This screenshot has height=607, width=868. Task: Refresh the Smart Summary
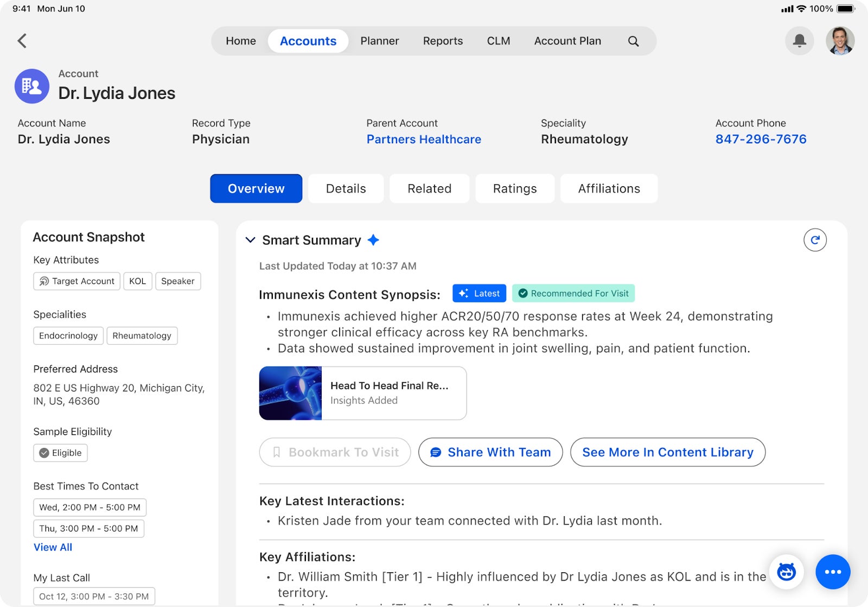(815, 240)
